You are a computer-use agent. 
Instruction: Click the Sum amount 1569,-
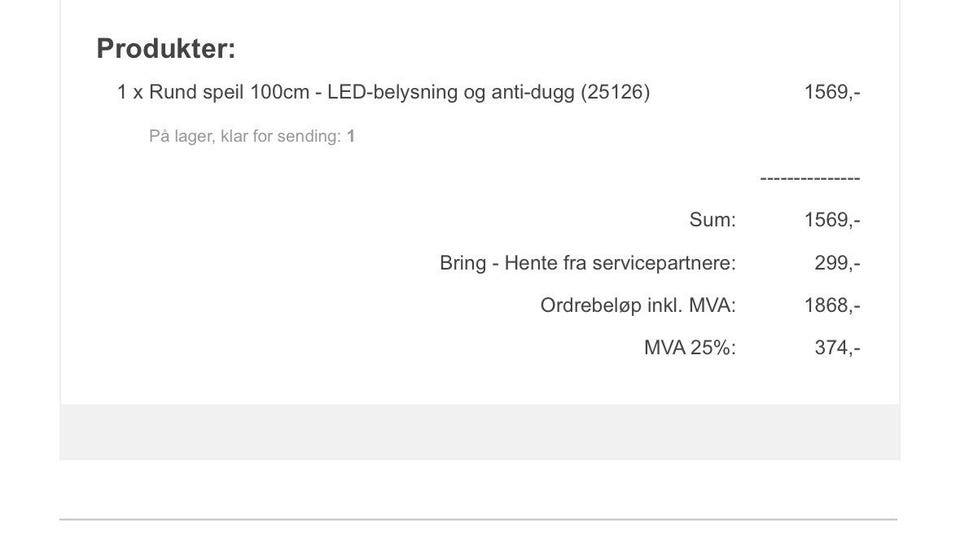pyautogui.click(x=832, y=220)
